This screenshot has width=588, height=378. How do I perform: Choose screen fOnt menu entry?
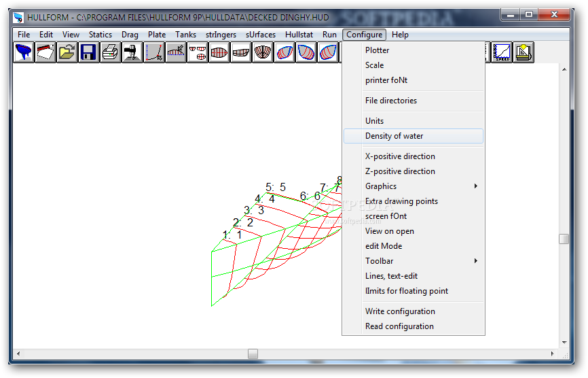click(x=414, y=216)
